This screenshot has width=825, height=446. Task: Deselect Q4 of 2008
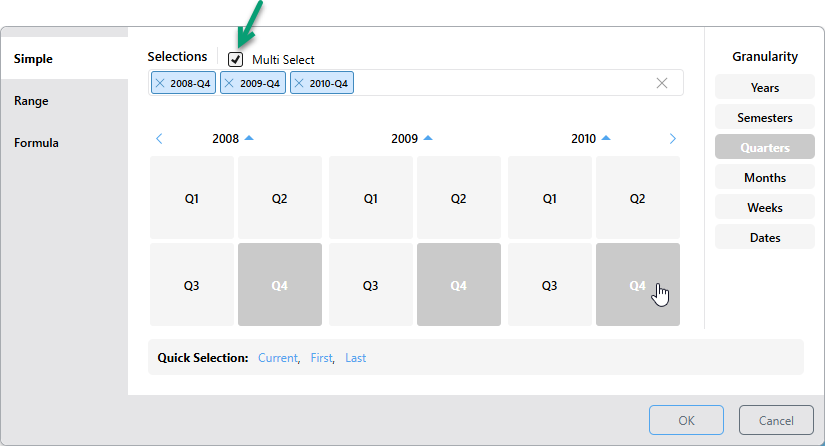tap(280, 285)
